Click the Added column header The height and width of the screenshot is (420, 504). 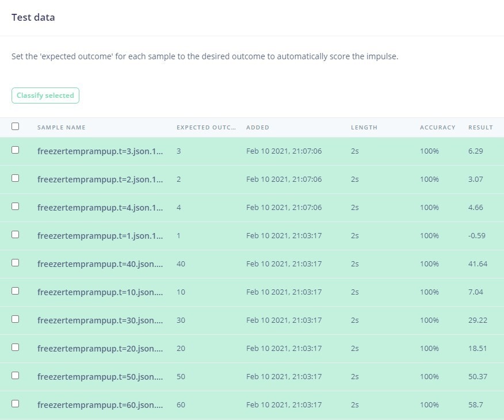coord(257,127)
